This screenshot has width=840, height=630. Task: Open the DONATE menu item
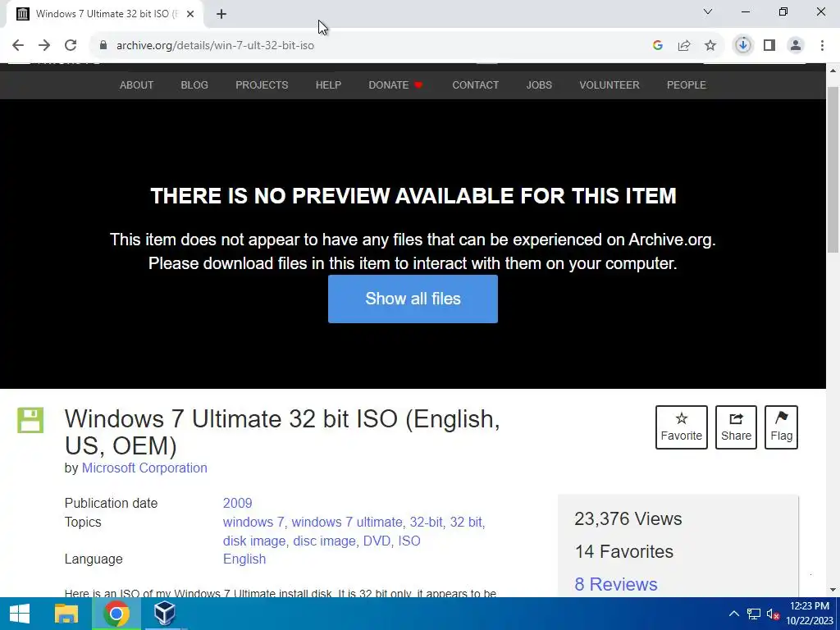(x=395, y=85)
